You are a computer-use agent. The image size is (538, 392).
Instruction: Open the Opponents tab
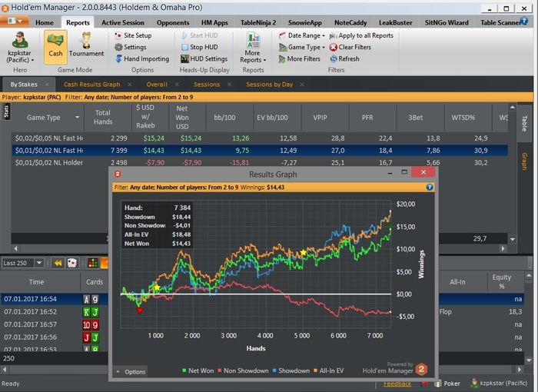tap(173, 22)
